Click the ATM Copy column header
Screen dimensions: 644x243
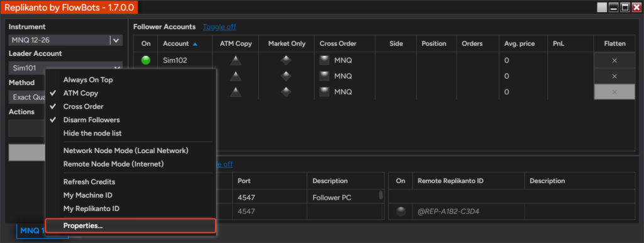pyautogui.click(x=236, y=43)
